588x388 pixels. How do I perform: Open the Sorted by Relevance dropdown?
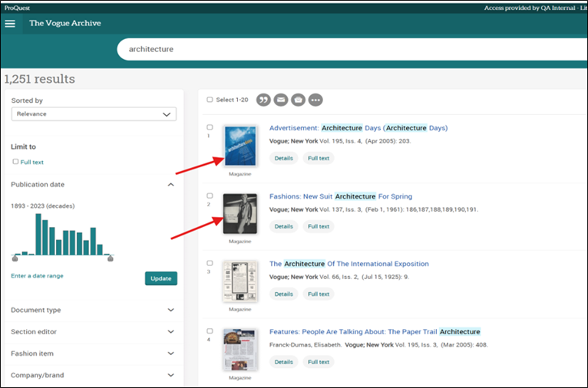(94, 114)
